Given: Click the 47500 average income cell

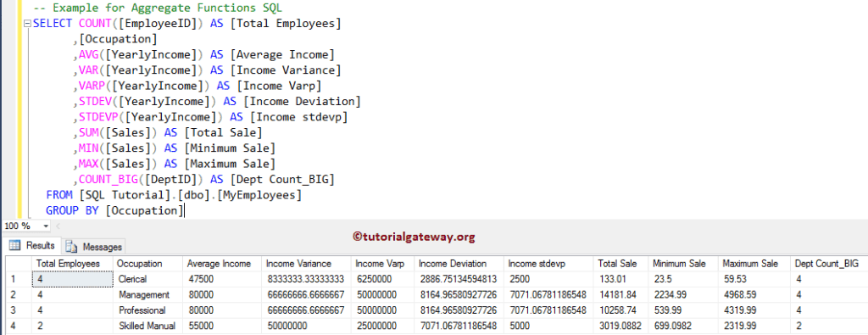Looking at the screenshot, I should 223,279.
